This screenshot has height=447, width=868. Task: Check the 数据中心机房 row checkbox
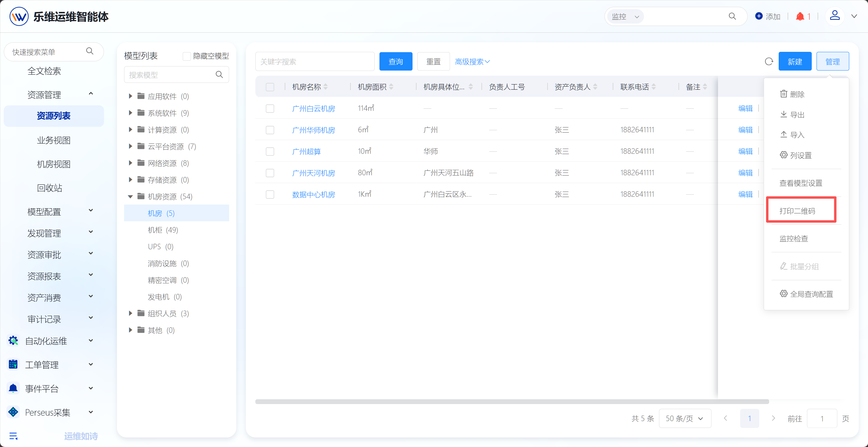pos(270,194)
